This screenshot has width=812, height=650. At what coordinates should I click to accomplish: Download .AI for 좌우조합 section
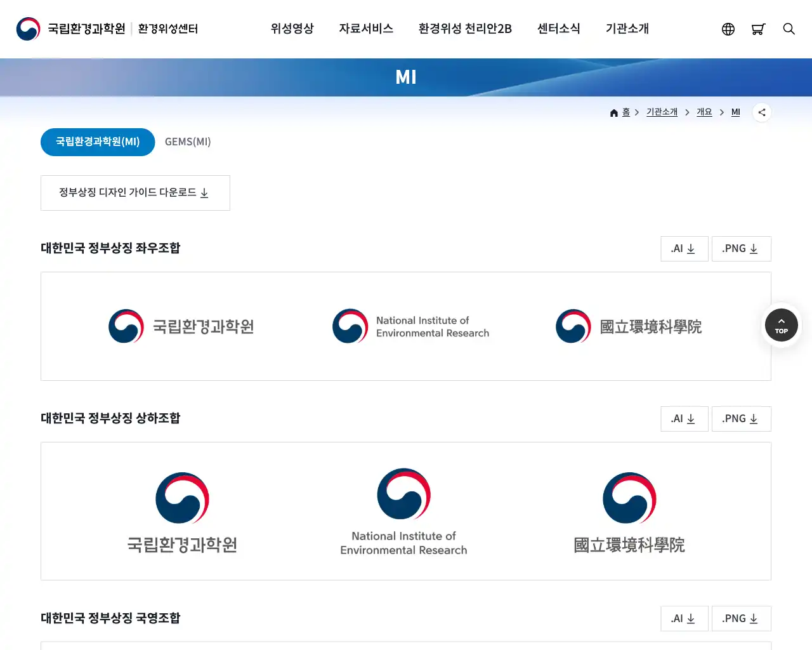click(x=684, y=249)
